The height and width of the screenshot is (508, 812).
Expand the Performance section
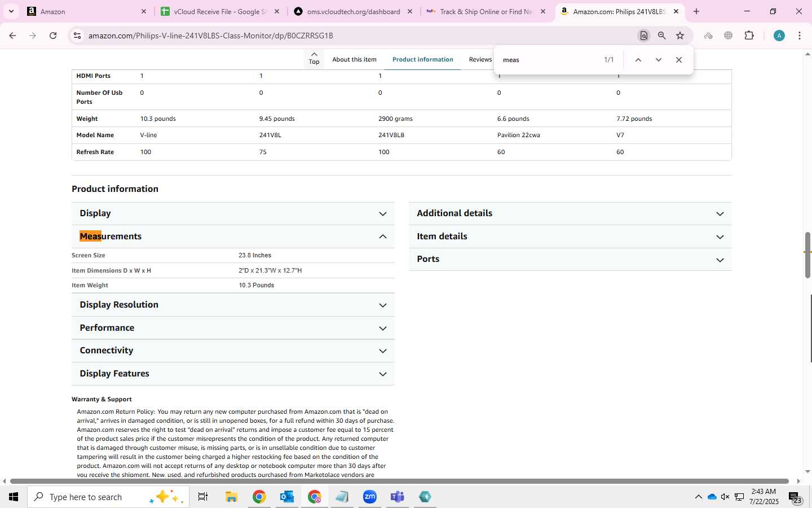233,328
